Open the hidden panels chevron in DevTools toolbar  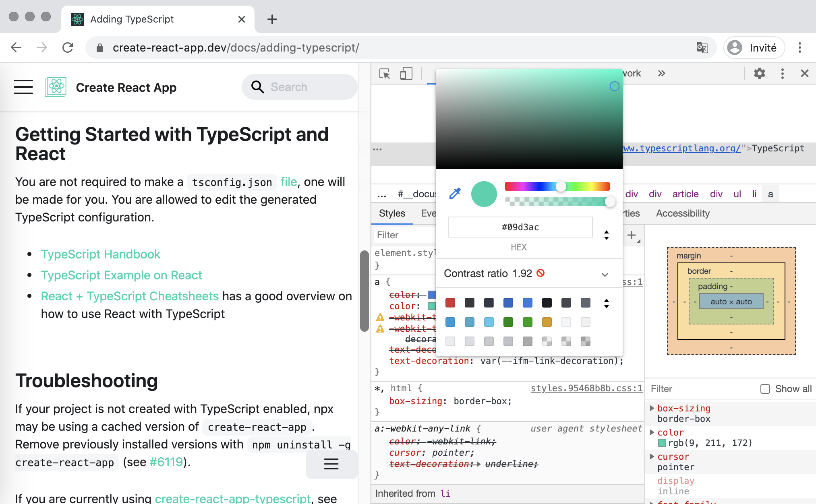[661, 74]
